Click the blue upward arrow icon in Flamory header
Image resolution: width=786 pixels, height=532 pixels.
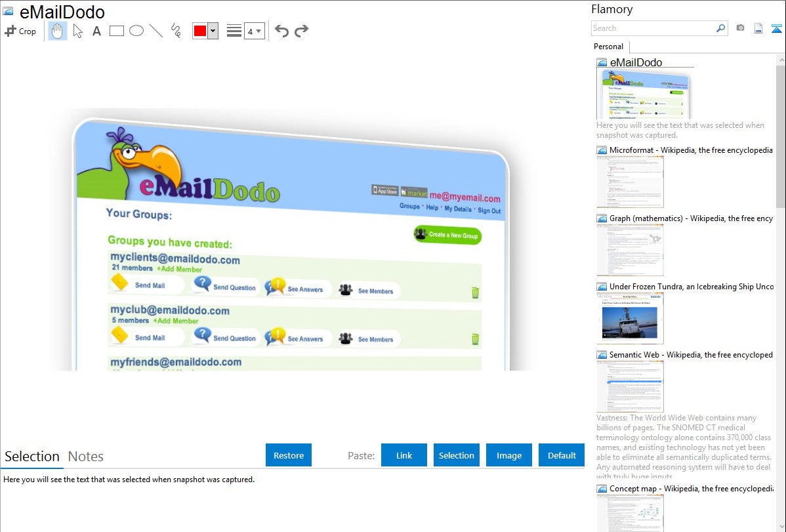pyautogui.click(x=776, y=28)
